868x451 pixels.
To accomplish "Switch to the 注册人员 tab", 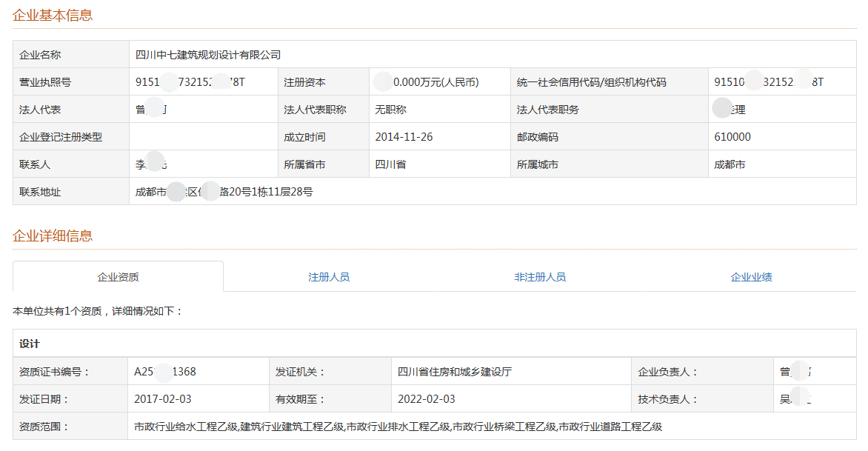I will point(329,277).
